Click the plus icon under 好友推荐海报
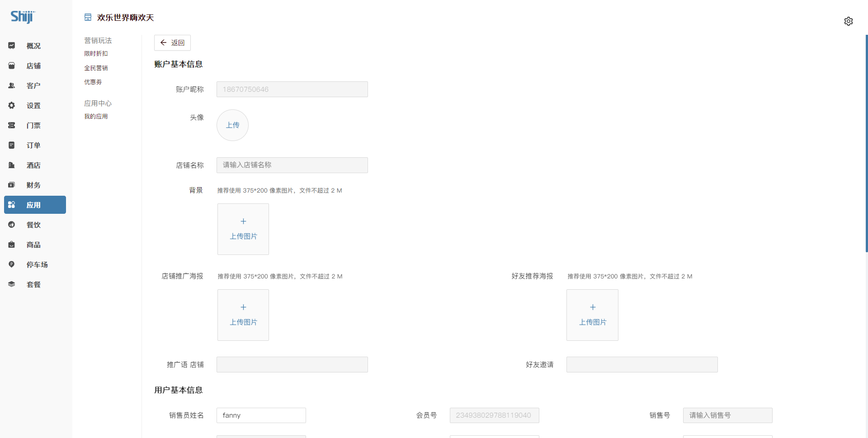This screenshot has width=868, height=438. point(593,307)
